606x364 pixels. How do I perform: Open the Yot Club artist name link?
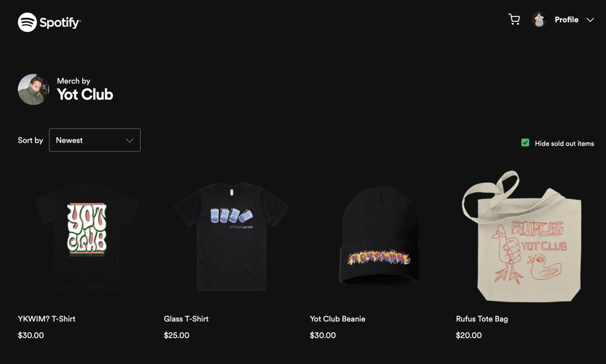[85, 94]
